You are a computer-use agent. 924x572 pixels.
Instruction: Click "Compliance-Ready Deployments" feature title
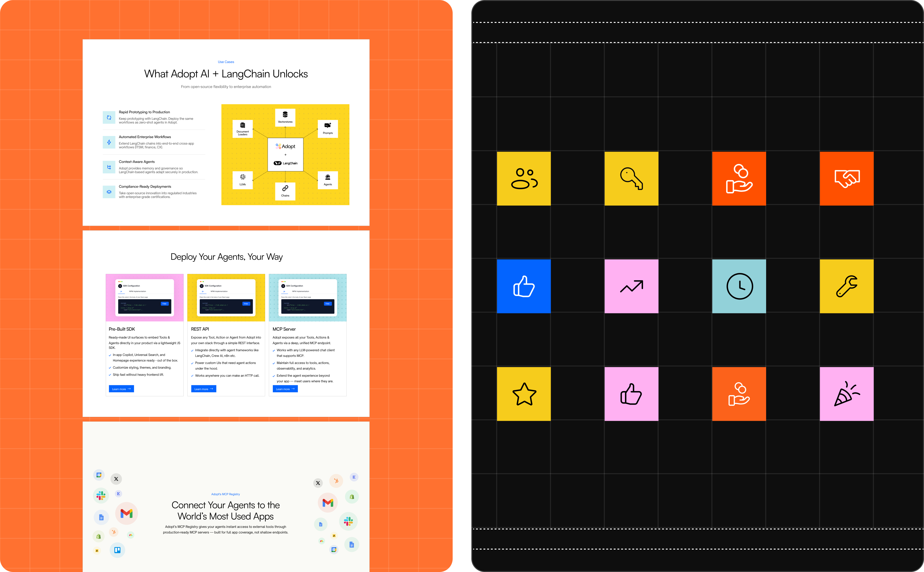[145, 186]
